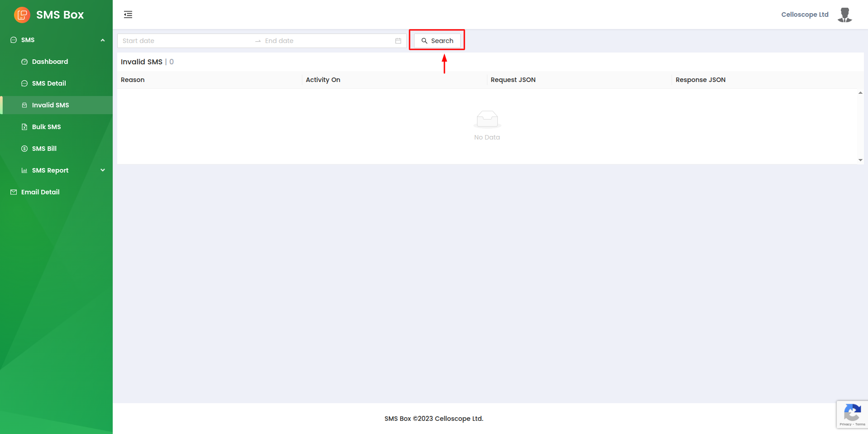This screenshot has height=434, width=868.
Task: Go to SMS Detail in sidebar
Action: pyautogui.click(x=49, y=83)
